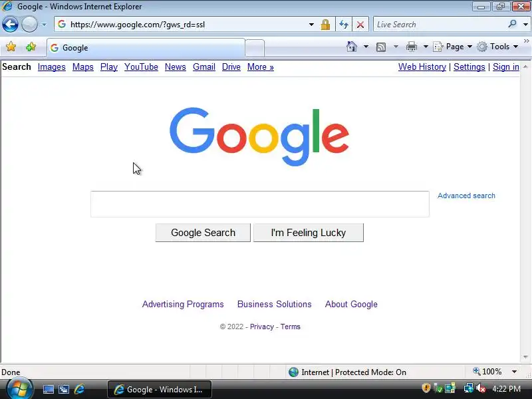Screen dimensions: 532x399
Task: Click the scrollbar down arrow
Action: pyautogui.click(x=525, y=357)
